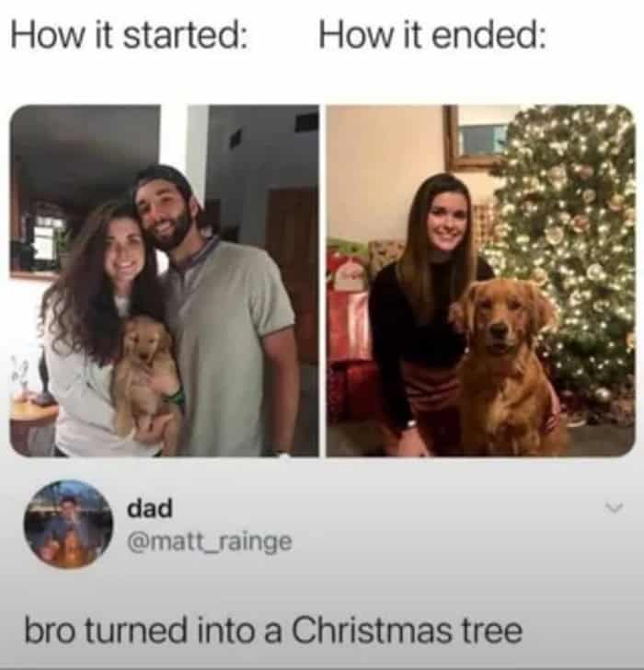644x670 pixels.
Task: Select the "How it started:" caption text
Action: [130, 36]
